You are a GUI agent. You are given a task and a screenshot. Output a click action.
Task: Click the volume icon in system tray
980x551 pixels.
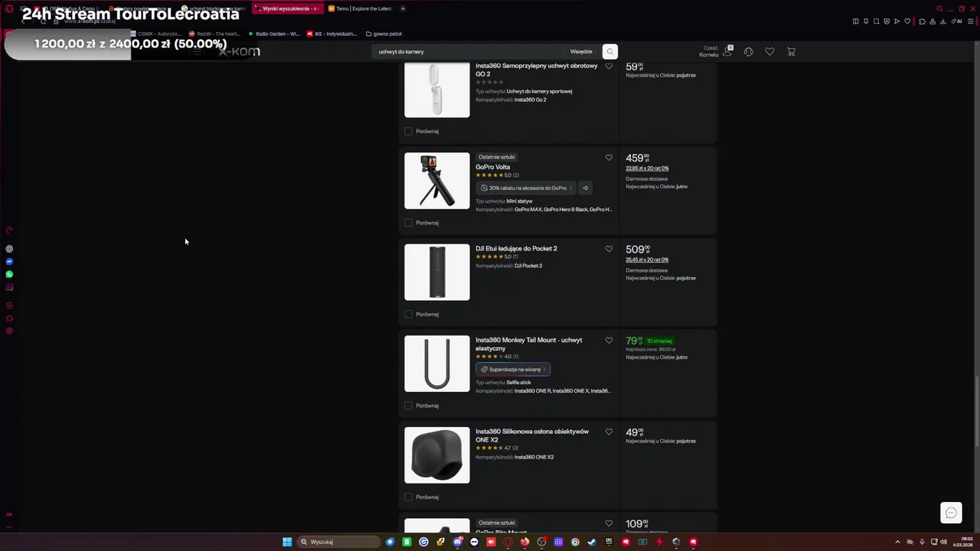944,542
